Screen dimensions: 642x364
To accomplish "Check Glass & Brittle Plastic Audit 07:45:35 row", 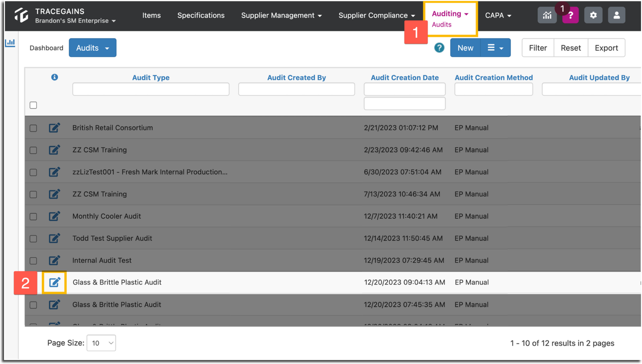I will [x=33, y=305].
